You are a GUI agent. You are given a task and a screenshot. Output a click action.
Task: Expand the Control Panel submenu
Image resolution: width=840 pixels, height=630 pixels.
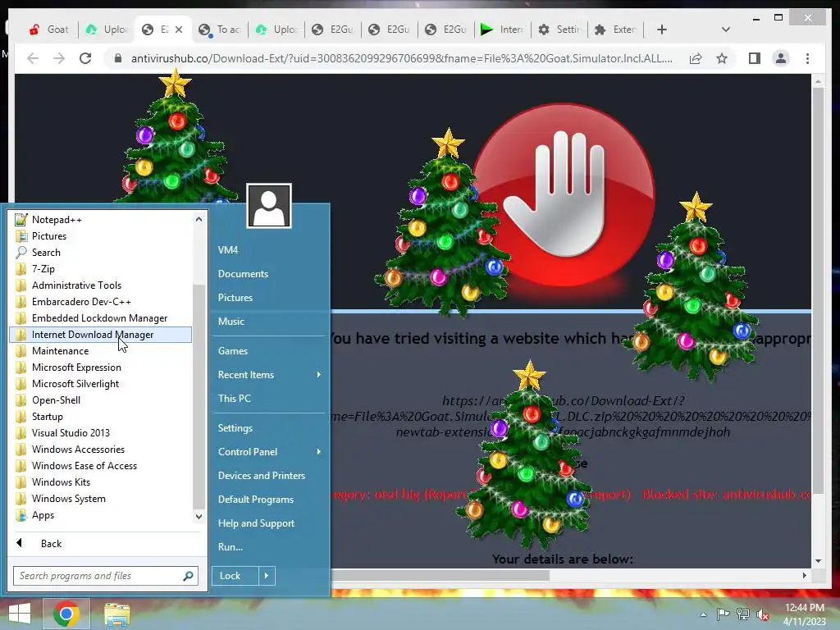pyautogui.click(x=268, y=452)
